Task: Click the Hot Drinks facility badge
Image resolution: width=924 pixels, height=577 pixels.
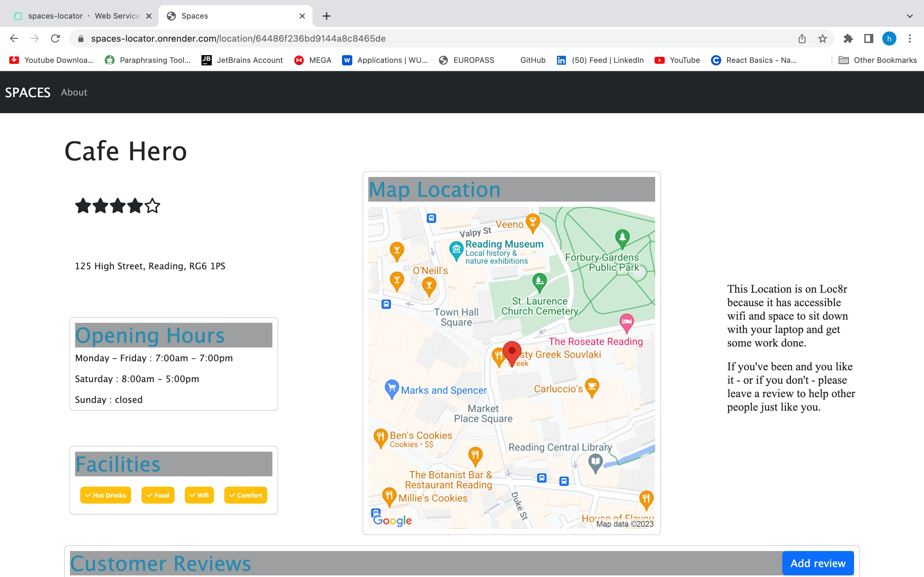Action: [105, 495]
